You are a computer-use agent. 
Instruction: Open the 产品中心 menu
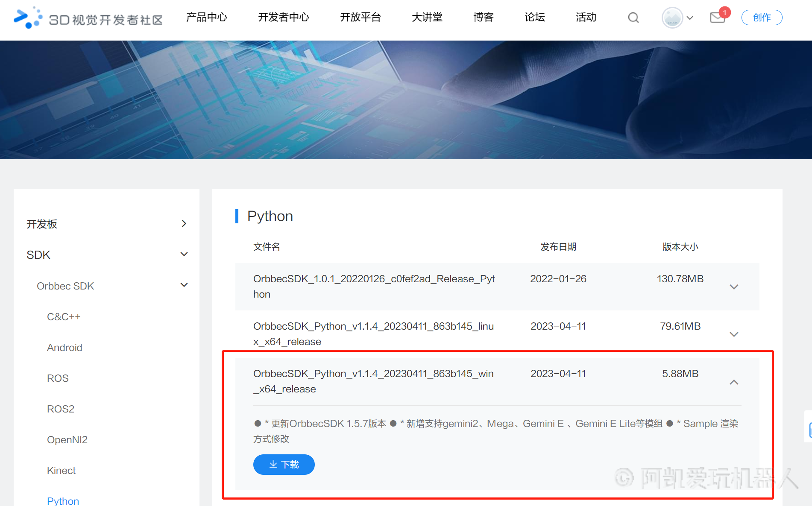click(207, 17)
